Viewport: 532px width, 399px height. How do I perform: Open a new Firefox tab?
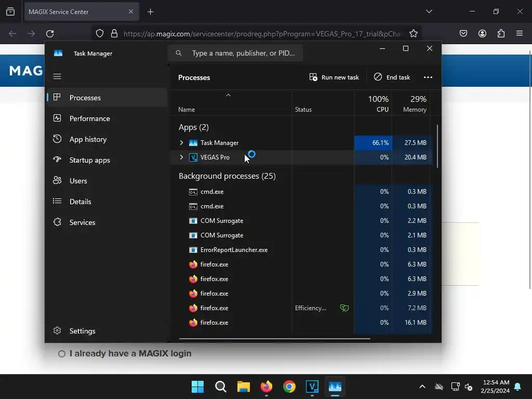click(x=150, y=12)
